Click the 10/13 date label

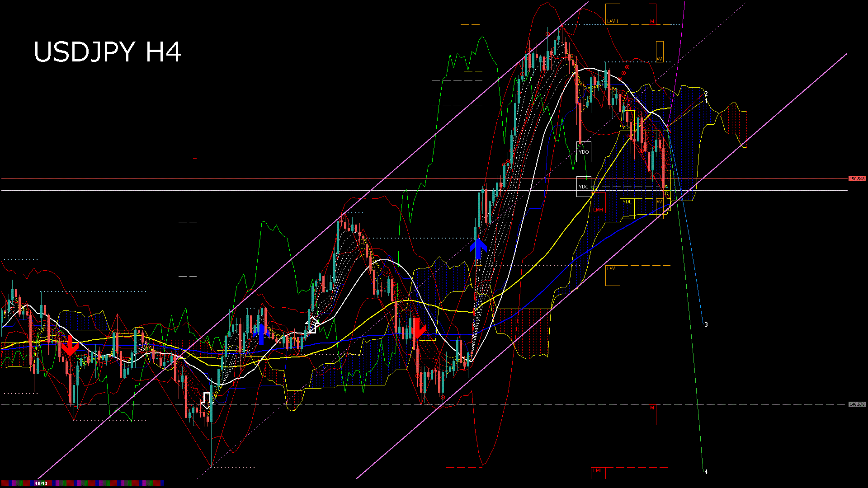pos(41,483)
